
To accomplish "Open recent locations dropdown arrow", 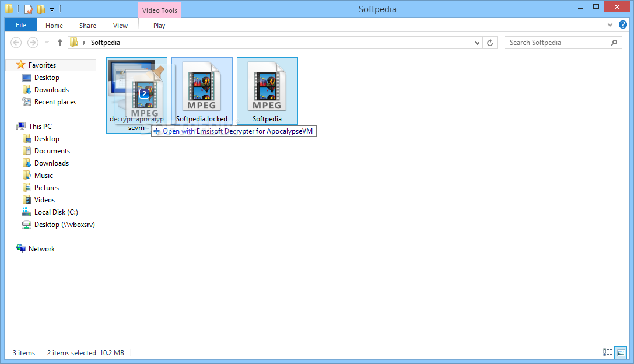I will click(47, 43).
